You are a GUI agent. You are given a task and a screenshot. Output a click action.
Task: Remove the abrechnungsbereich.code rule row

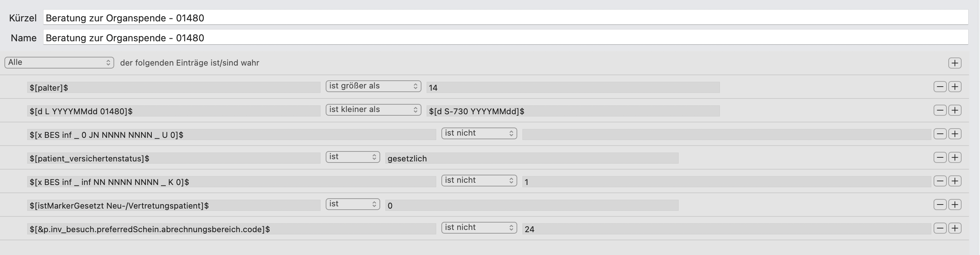(x=940, y=228)
